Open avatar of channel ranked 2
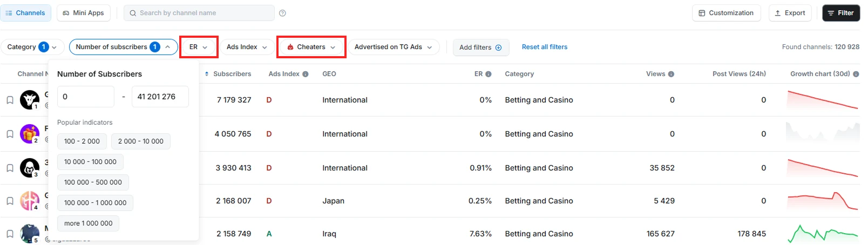 (30, 133)
